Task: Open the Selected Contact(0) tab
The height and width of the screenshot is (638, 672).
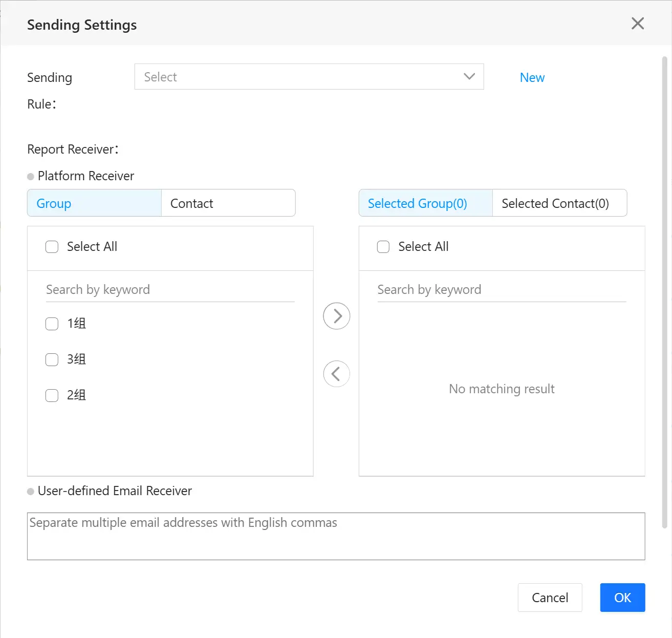Action: [559, 203]
